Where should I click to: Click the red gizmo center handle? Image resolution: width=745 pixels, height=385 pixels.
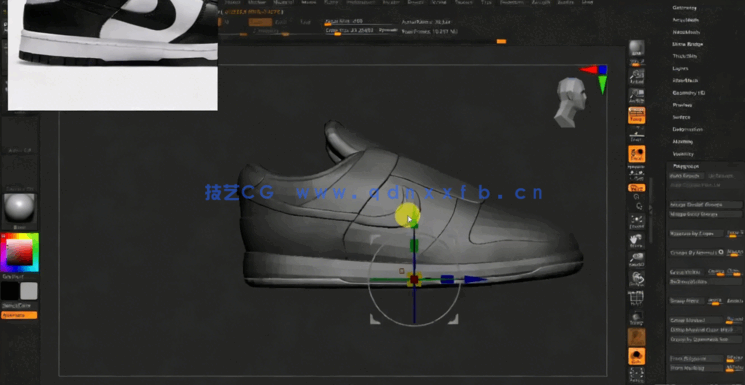(414, 279)
